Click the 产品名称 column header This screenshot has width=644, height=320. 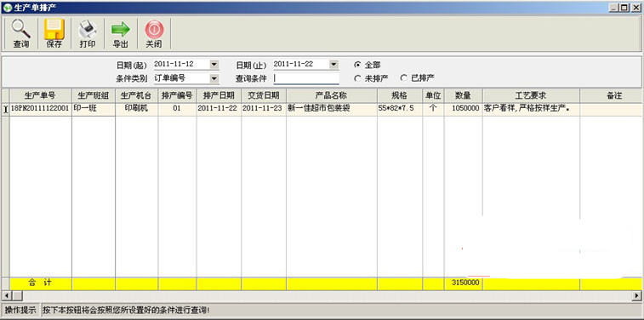point(332,95)
